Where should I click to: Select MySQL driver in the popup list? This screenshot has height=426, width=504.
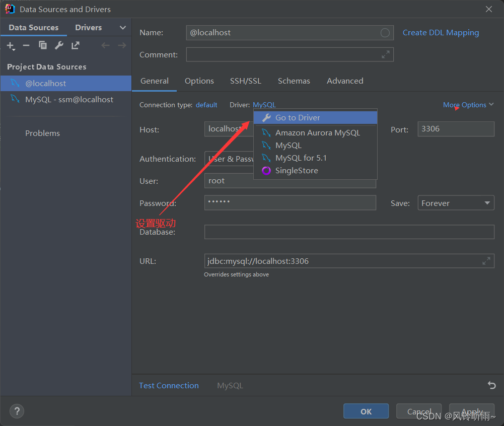point(315,146)
